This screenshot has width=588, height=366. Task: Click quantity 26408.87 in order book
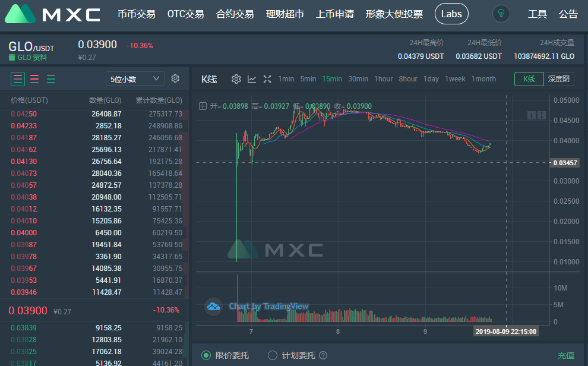pos(106,114)
